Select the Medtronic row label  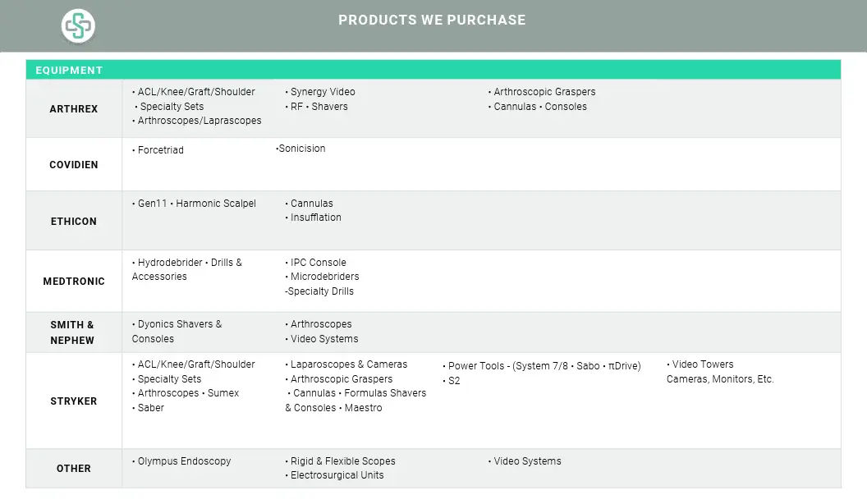pyautogui.click(x=74, y=282)
